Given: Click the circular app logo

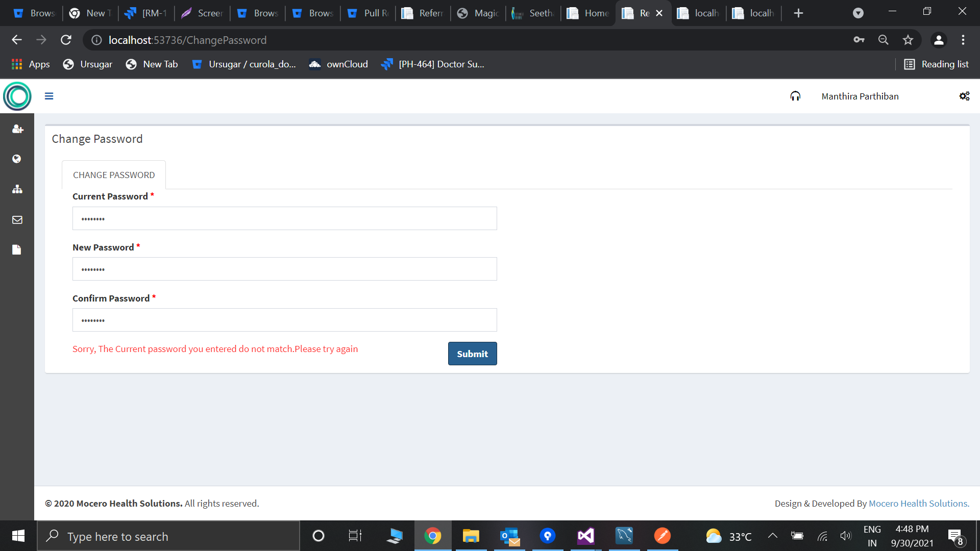Looking at the screenshot, I should (17, 96).
